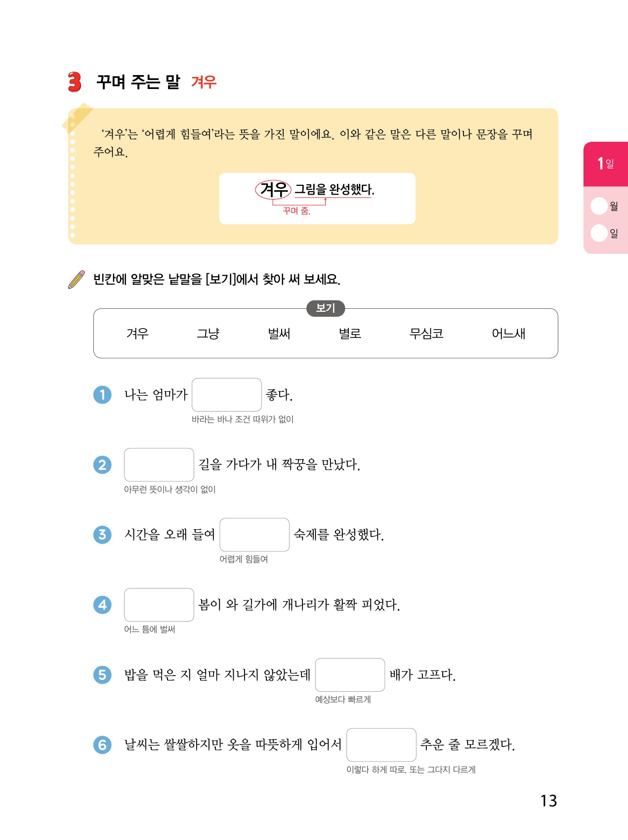The image size is (628, 840).
Task: Click the blue number 1 badge
Action: [x=102, y=395]
